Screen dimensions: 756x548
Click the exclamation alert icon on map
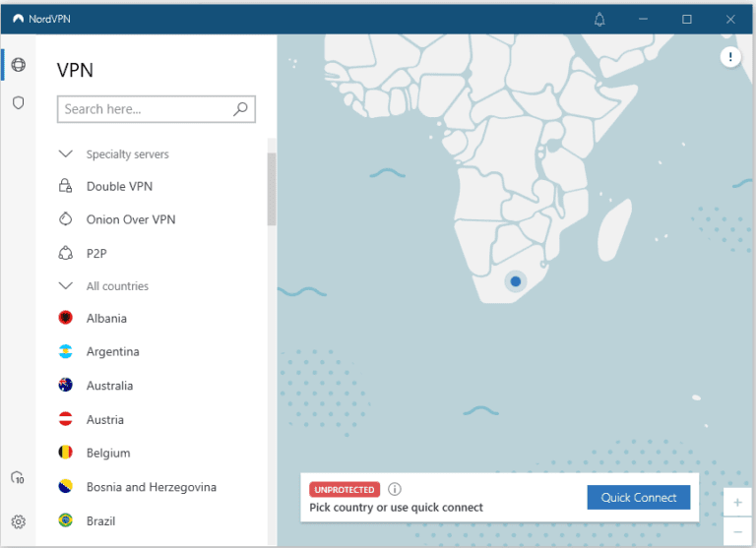click(x=730, y=57)
